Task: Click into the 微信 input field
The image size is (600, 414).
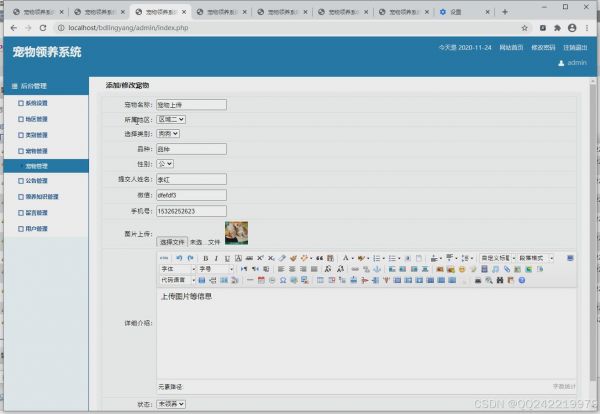Action: click(x=191, y=195)
